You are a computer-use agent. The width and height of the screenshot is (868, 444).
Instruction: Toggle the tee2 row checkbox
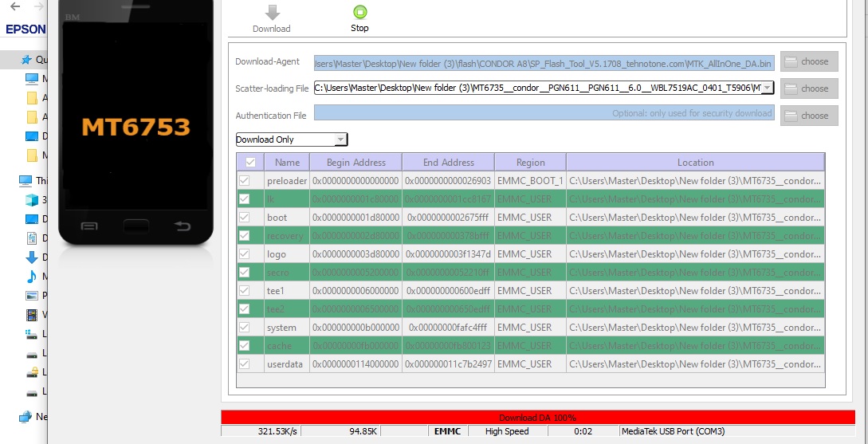point(244,308)
